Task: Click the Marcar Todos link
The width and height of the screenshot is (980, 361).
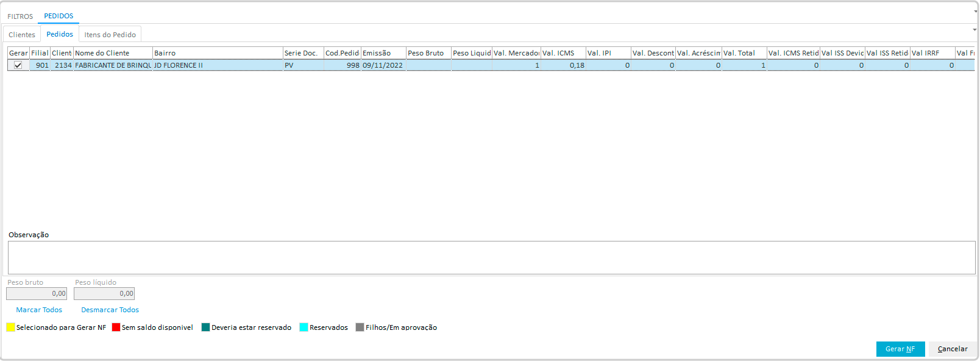Action: (39, 310)
